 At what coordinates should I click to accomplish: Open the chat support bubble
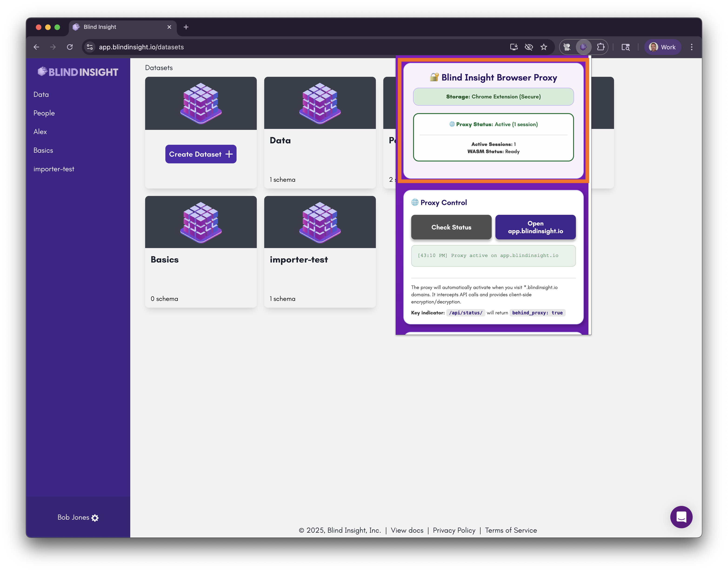681,517
